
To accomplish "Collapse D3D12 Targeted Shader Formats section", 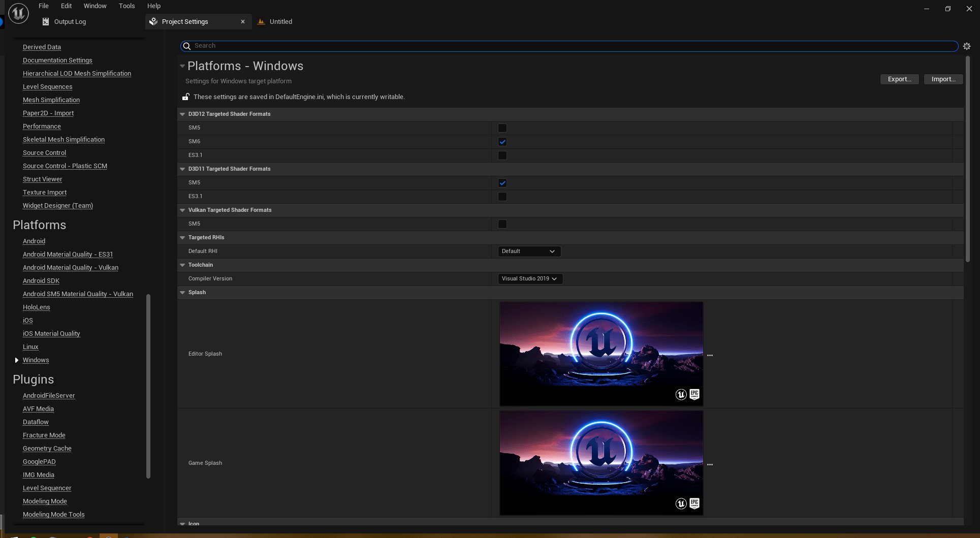I will pyautogui.click(x=182, y=114).
